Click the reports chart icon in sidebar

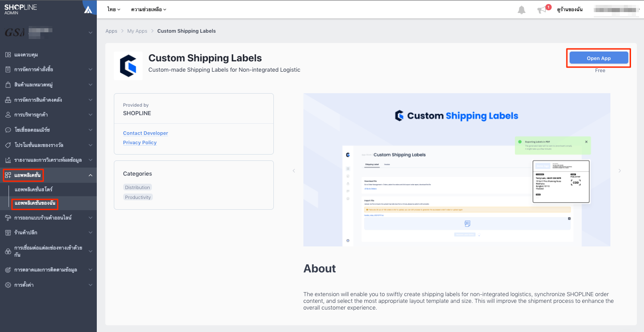[x=8, y=160]
